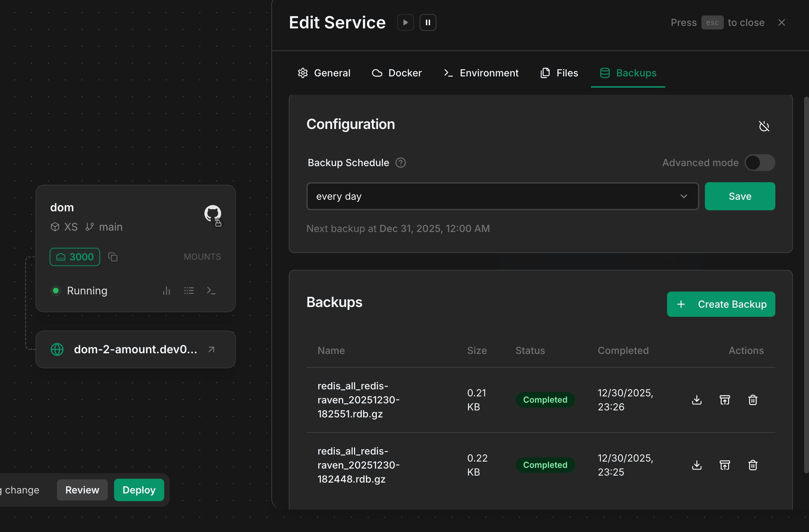Open dom service terminal icon
This screenshot has width=809, height=532.
coord(211,291)
